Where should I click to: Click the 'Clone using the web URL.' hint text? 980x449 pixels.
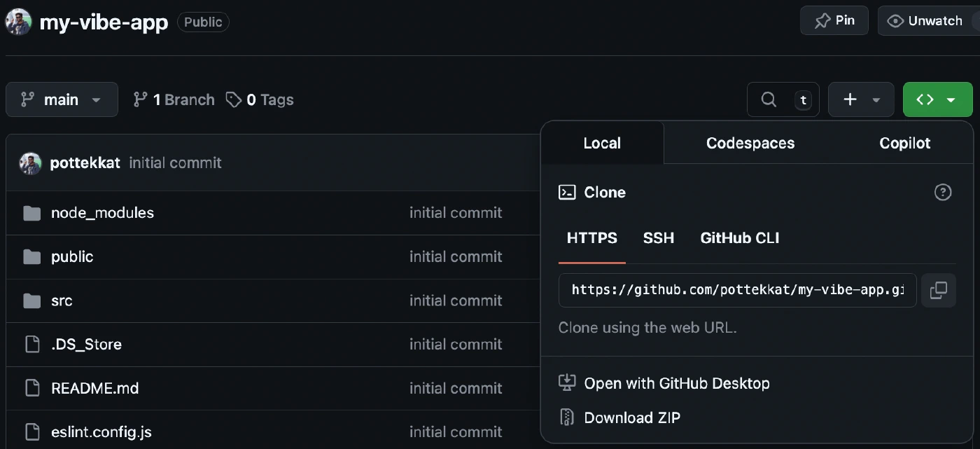click(x=647, y=327)
